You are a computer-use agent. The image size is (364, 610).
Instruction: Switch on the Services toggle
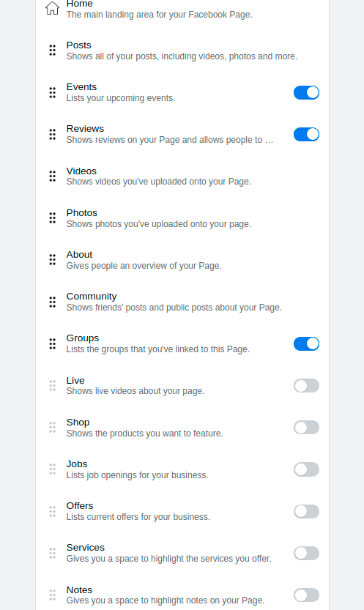click(306, 553)
